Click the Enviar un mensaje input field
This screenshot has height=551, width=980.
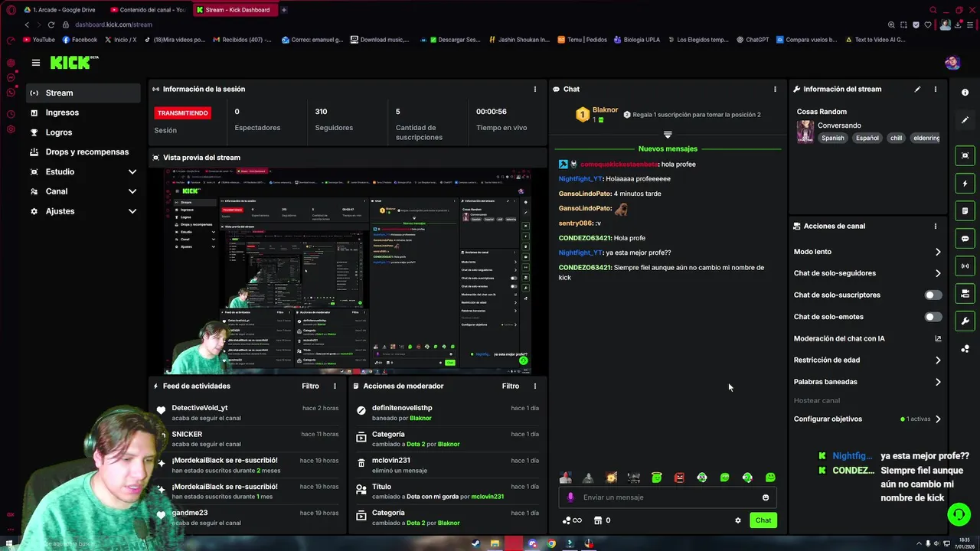[668, 497]
